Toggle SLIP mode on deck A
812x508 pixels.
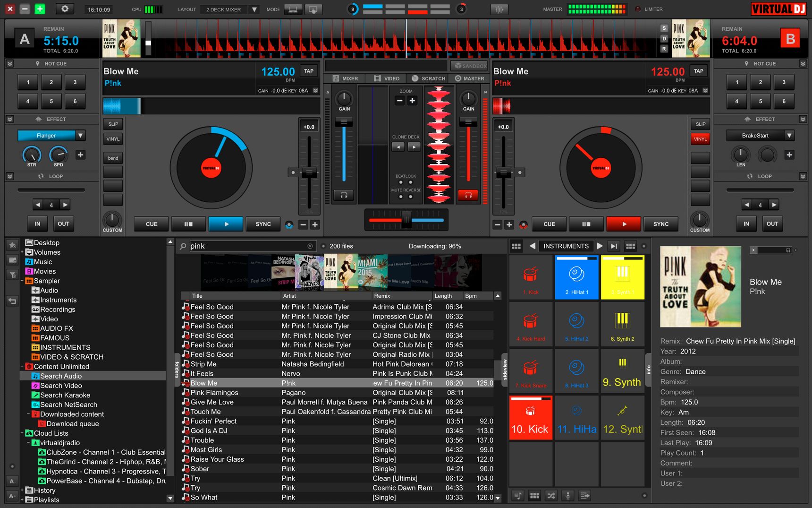(x=113, y=124)
